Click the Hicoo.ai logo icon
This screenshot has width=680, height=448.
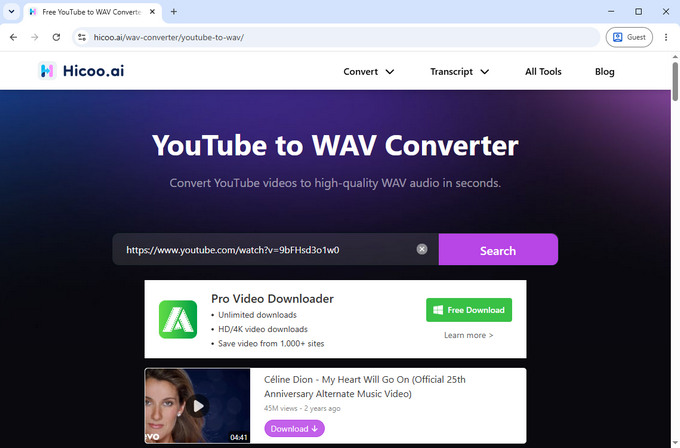click(47, 71)
